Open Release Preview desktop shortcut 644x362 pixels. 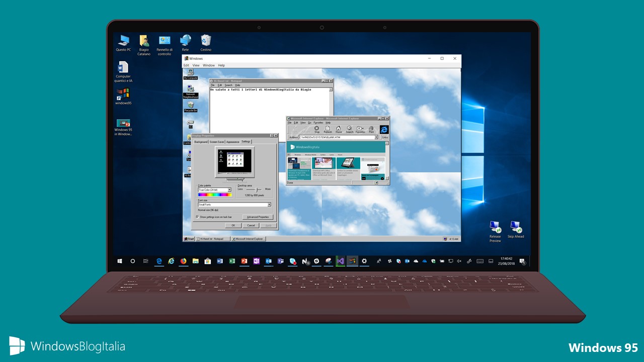495,231
